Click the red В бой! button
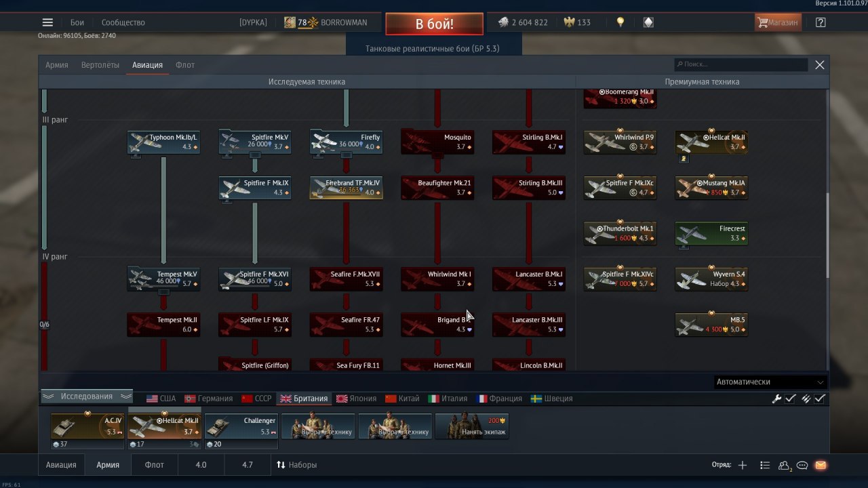Screen dimensions: 868x488 coord(435,24)
